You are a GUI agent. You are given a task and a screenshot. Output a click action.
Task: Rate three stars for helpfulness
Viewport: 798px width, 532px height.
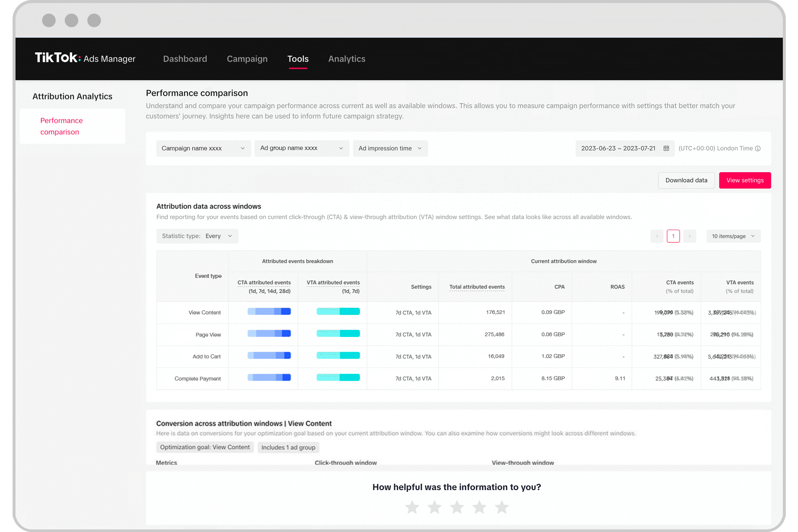(x=457, y=507)
